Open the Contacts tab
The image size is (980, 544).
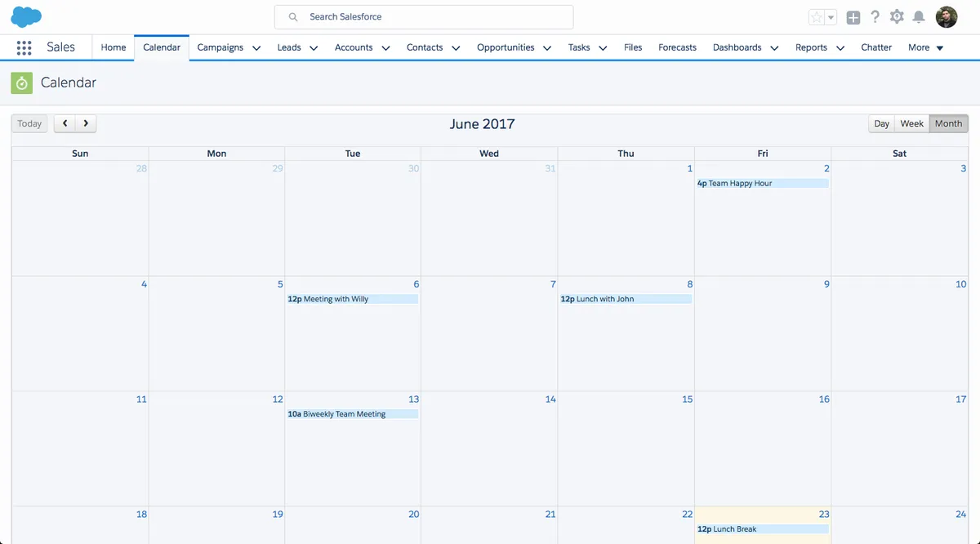425,47
